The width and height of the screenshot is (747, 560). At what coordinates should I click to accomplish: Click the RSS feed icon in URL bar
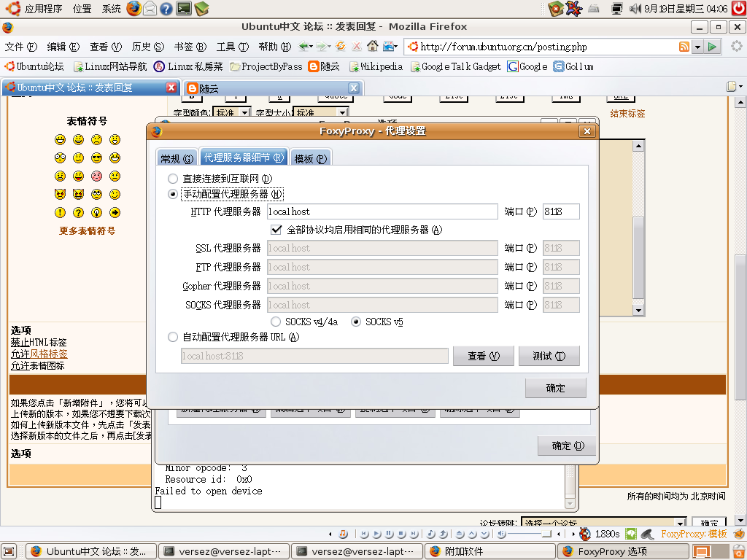(x=684, y=47)
